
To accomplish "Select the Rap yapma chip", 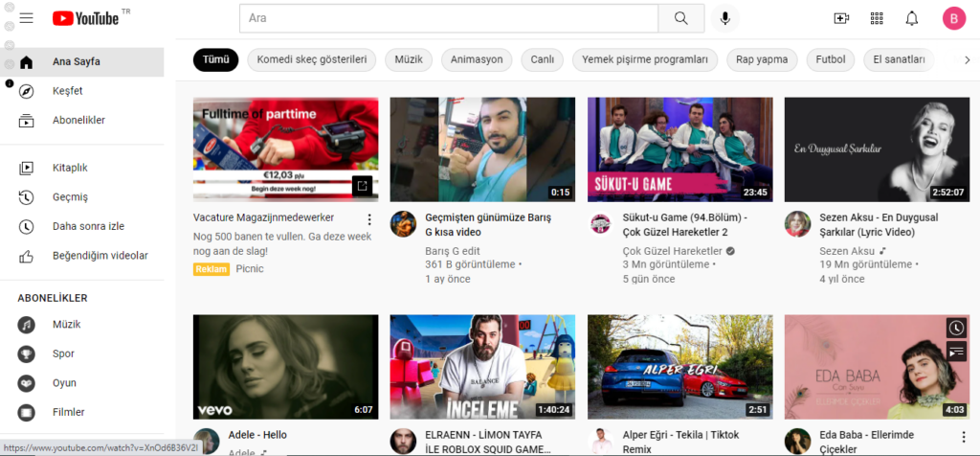I will [x=762, y=60].
